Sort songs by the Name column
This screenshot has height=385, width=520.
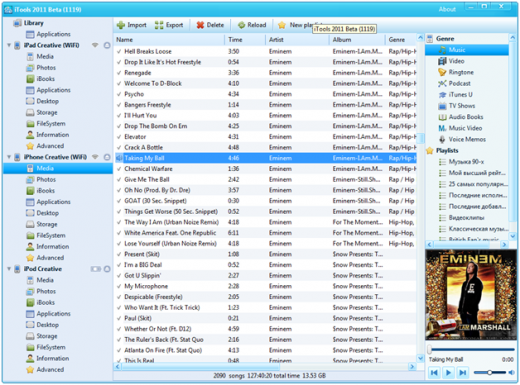pyautogui.click(x=169, y=40)
